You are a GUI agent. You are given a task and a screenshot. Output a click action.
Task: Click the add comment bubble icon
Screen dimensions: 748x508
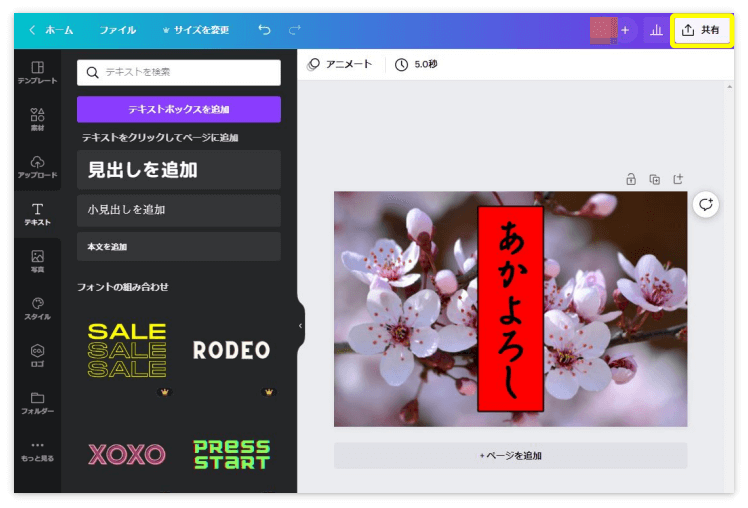[x=706, y=205]
